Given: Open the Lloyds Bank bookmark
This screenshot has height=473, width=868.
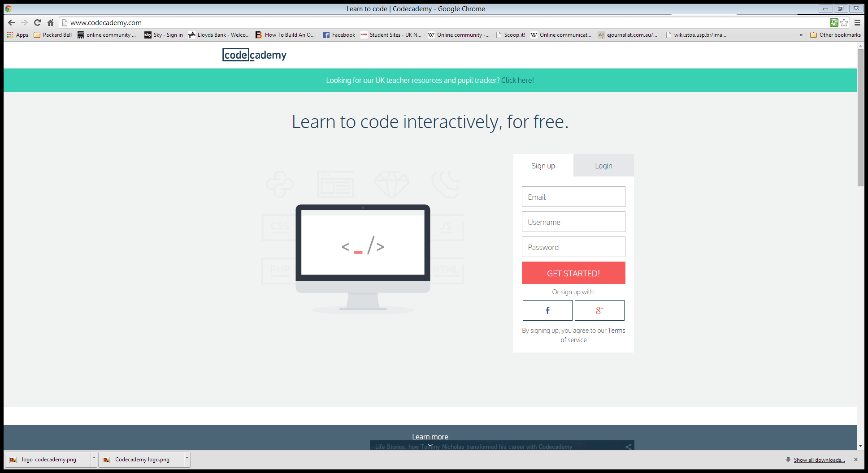Looking at the screenshot, I should pyautogui.click(x=219, y=35).
